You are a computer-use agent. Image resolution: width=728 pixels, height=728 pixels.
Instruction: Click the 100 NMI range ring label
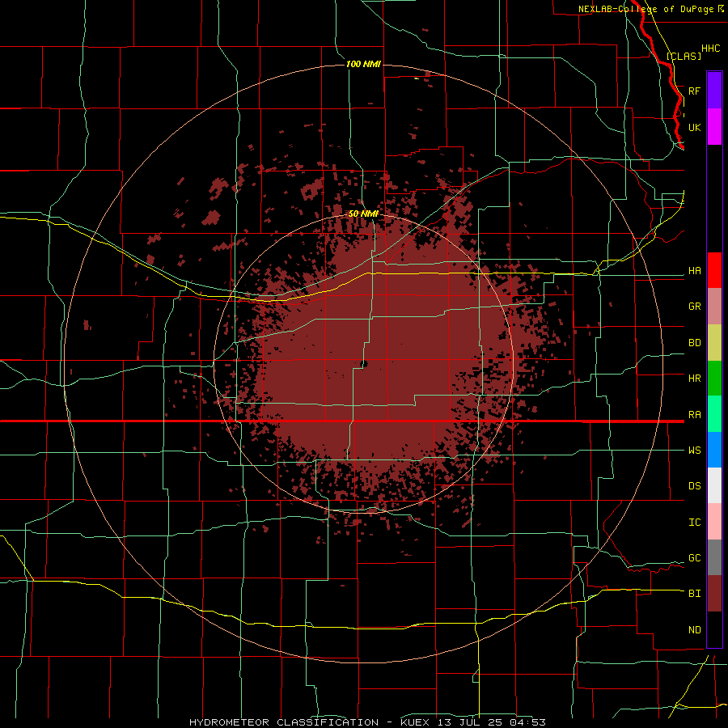363,64
